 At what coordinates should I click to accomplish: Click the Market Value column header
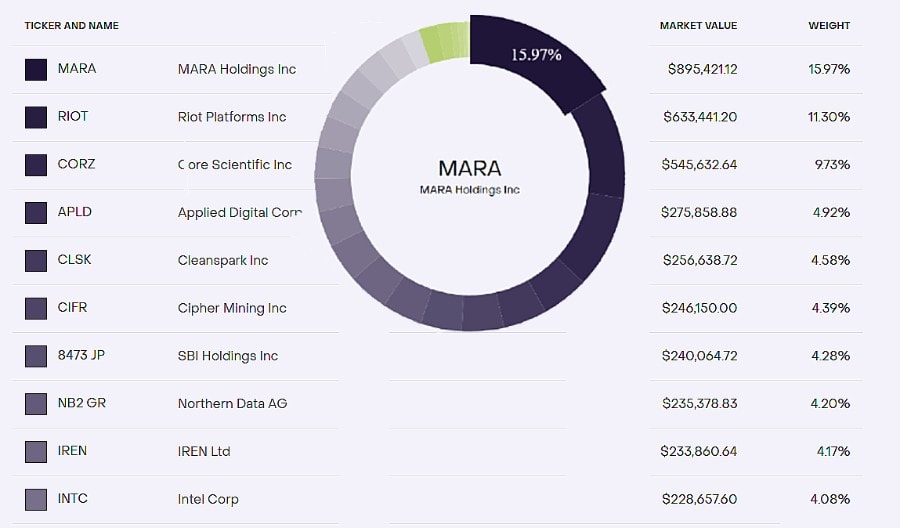pyautogui.click(x=699, y=26)
